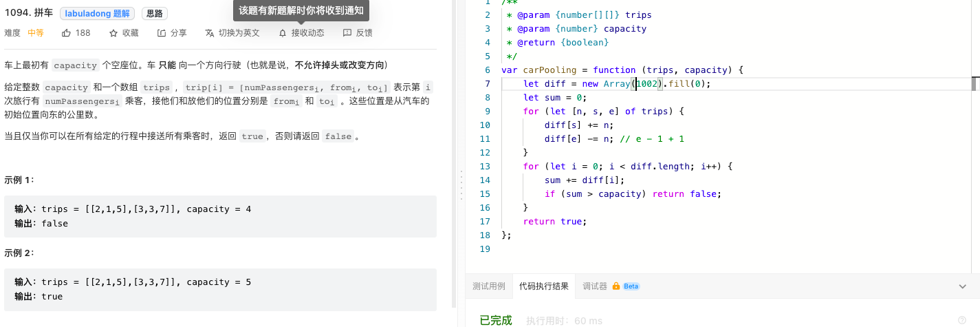980x327 pixels.
Task: Click the 'let diff = new Array(1002)' line
Action: click(617, 84)
